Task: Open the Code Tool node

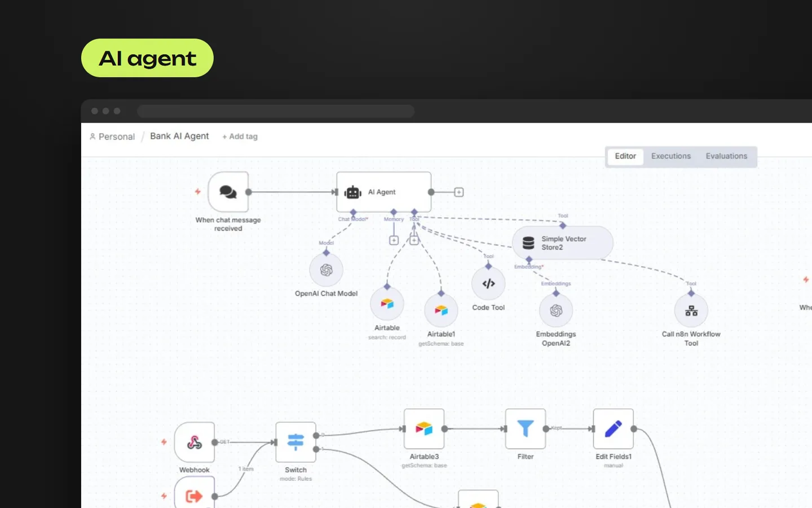Action: click(x=488, y=283)
